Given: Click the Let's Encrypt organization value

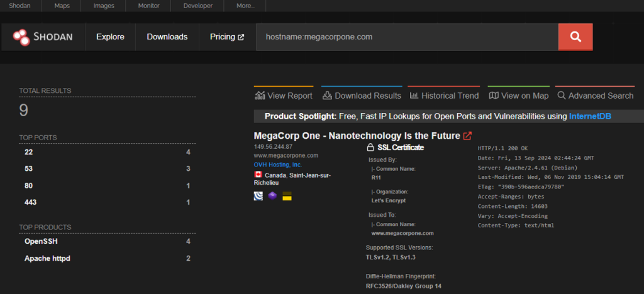Looking at the screenshot, I should (x=389, y=201).
